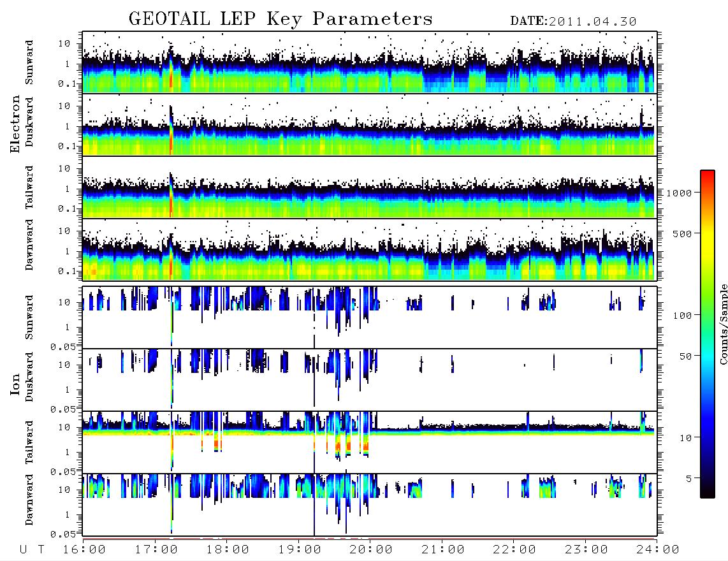The image size is (728, 561).
Task: Click the GEOTAIL LEP Key Parameters title
Action: [280, 19]
